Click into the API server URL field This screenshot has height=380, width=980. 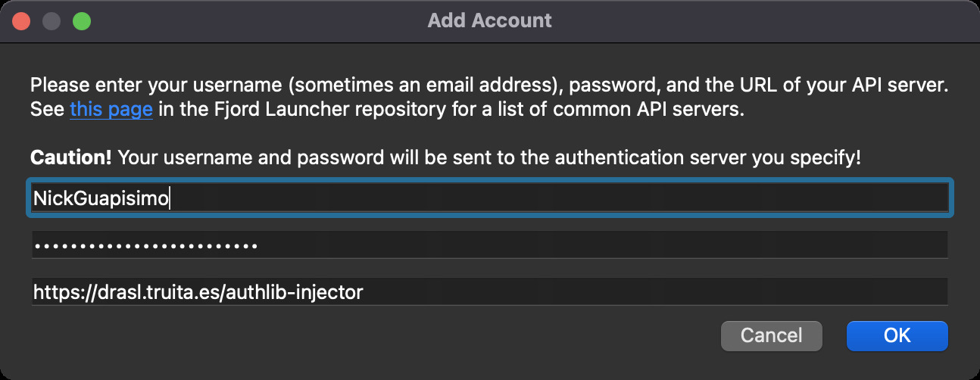click(x=489, y=291)
